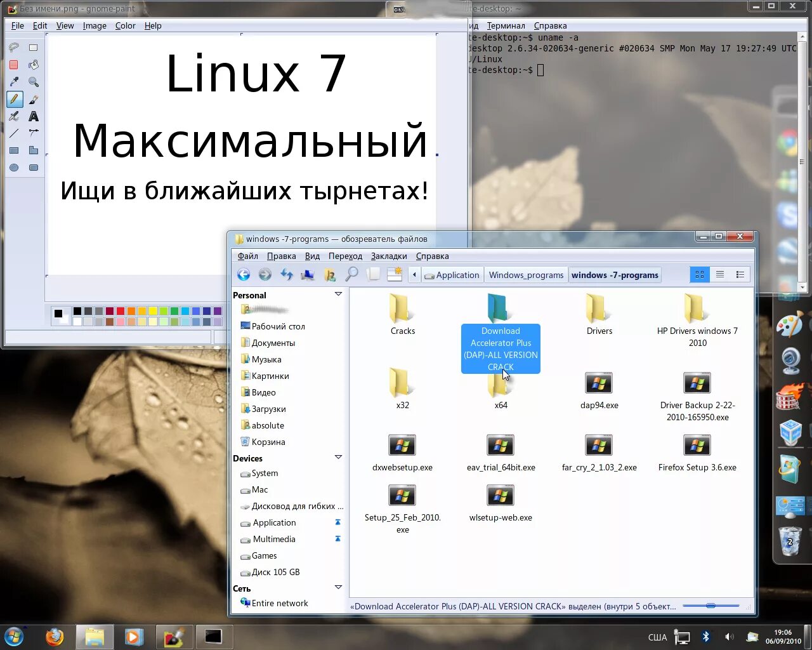Choose the curve tool in gnome-paint
The width and height of the screenshot is (812, 650).
point(34,133)
